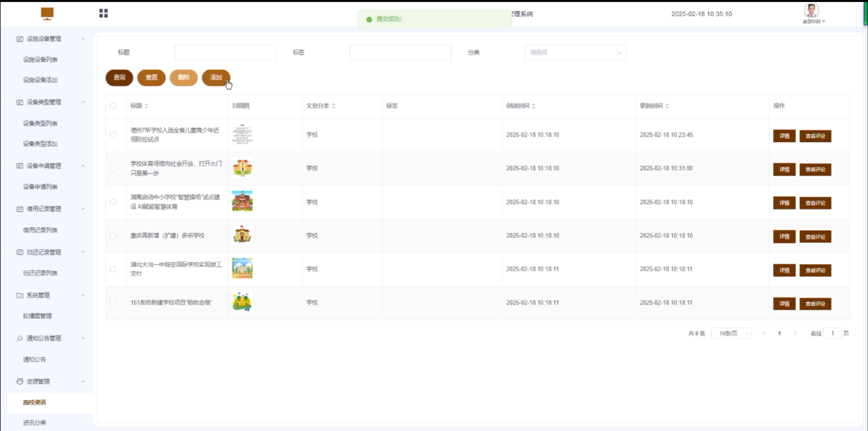Click the 查询 button

(x=119, y=78)
